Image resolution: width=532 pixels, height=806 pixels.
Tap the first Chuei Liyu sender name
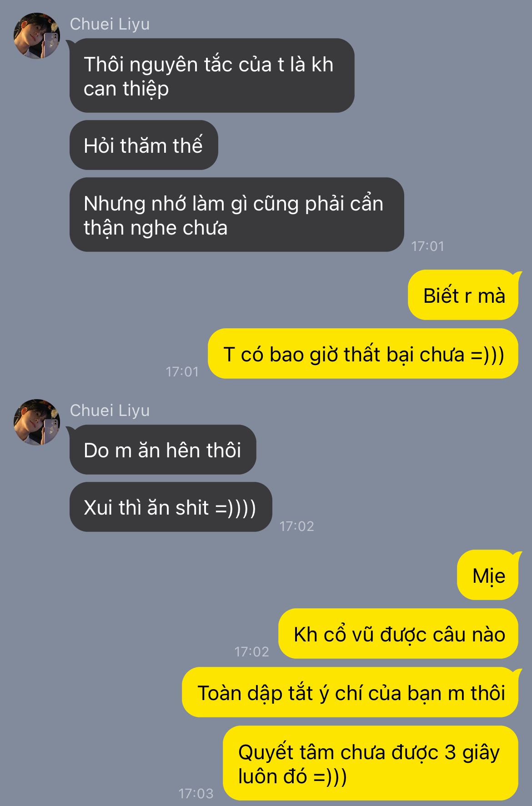tap(110, 24)
